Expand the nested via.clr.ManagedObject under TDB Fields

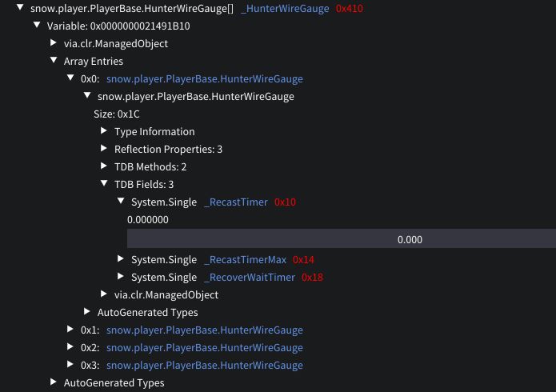click(104, 294)
